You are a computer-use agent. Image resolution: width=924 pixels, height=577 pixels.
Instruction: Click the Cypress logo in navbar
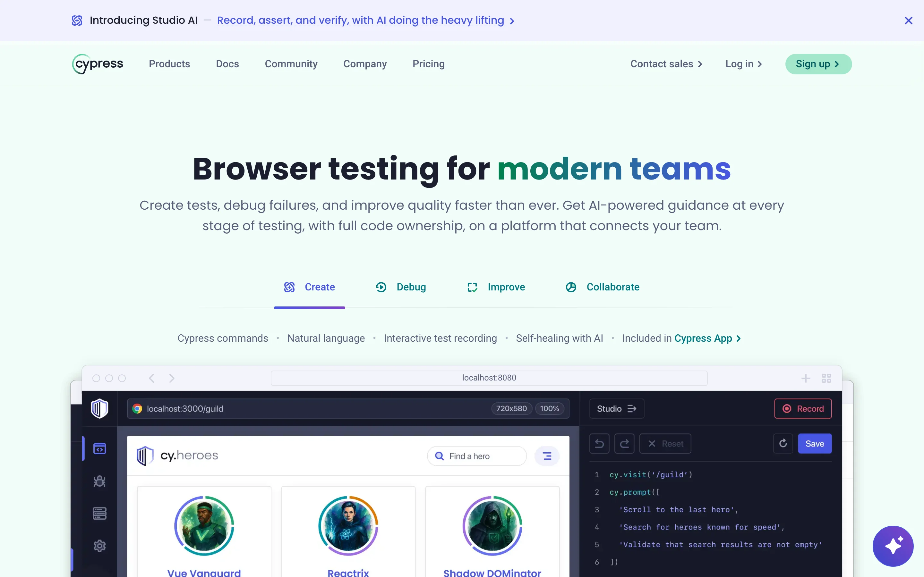tap(98, 64)
